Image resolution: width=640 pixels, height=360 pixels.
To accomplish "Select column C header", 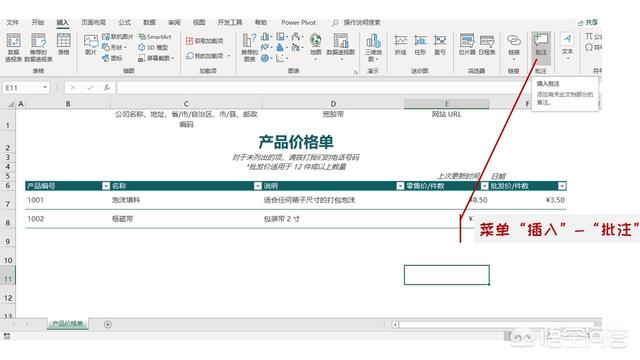I will 186,104.
